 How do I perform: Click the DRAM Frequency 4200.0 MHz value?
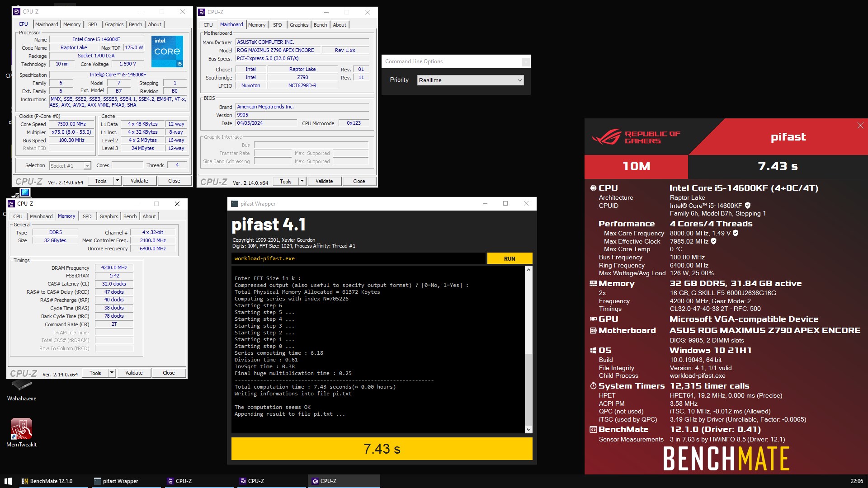coord(114,267)
